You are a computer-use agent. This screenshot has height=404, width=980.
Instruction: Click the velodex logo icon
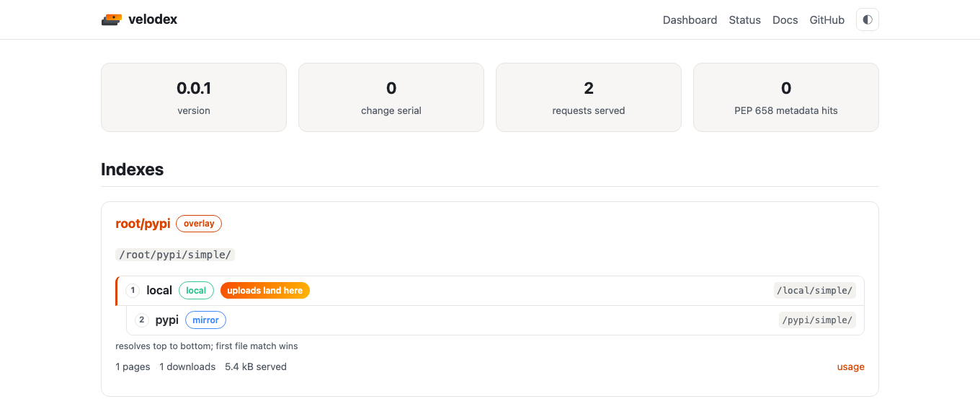click(x=112, y=19)
